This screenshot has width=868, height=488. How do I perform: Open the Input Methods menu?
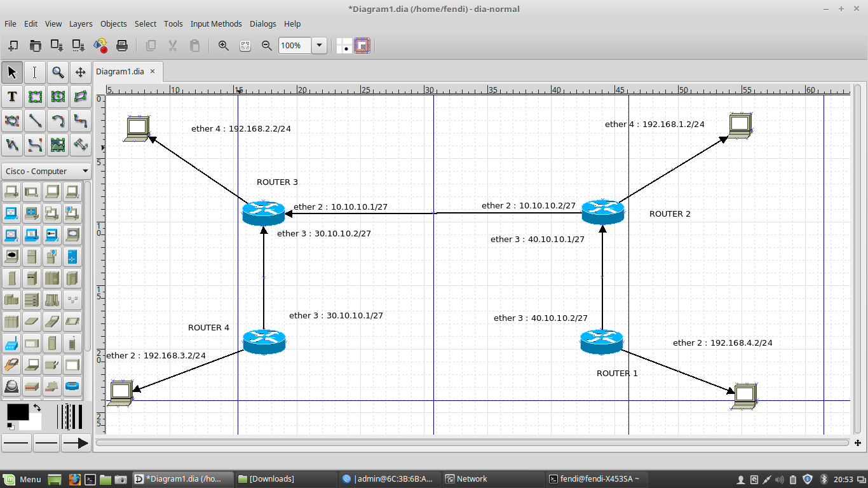coord(216,24)
